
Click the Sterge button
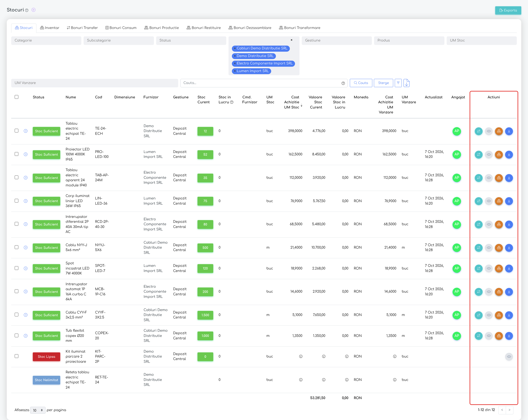[x=383, y=83]
